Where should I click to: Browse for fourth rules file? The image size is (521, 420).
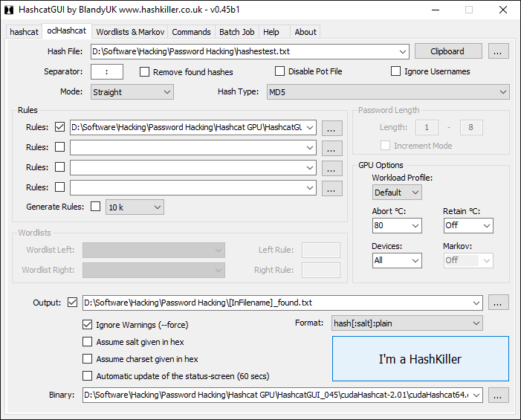click(332, 187)
